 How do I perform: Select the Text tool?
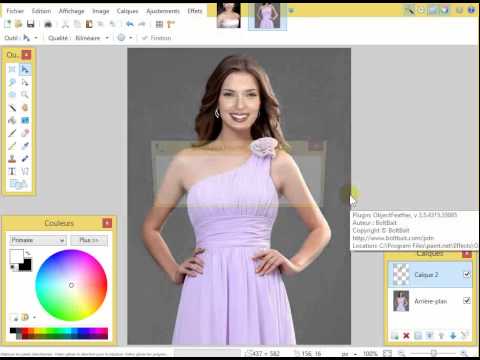(x=12, y=171)
